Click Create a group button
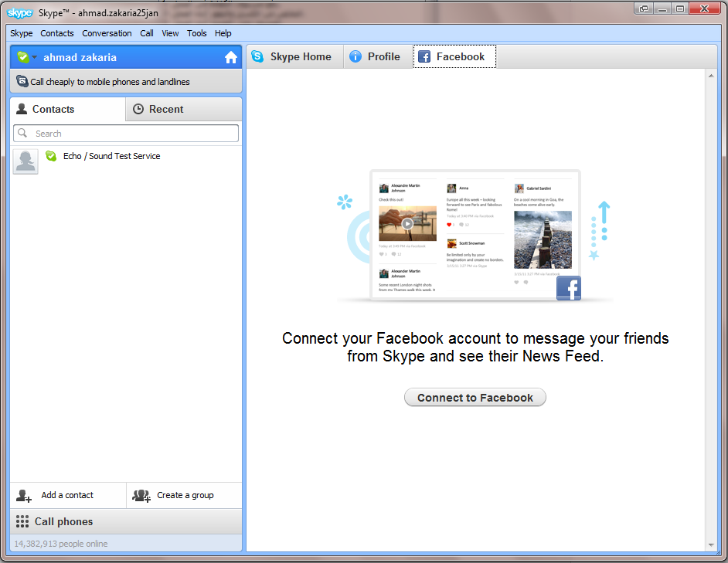This screenshot has width=728, height=563. click(185, 495)
